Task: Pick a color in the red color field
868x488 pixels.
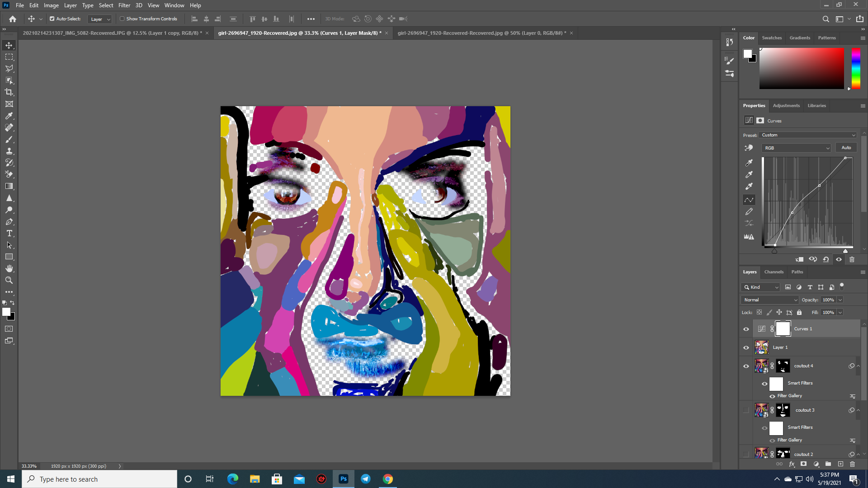Action: pyautogui.click(x=802, y=68)
